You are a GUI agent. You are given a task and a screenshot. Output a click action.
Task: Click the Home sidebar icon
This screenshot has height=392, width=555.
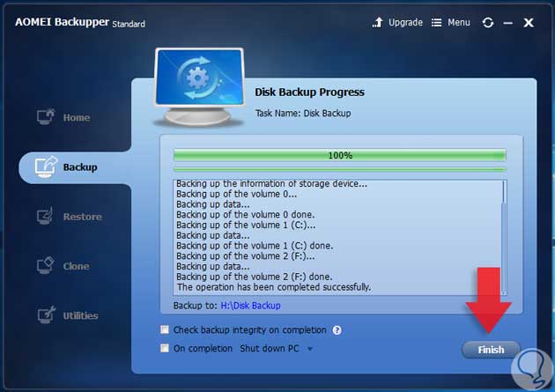click(x=46, y=117)
